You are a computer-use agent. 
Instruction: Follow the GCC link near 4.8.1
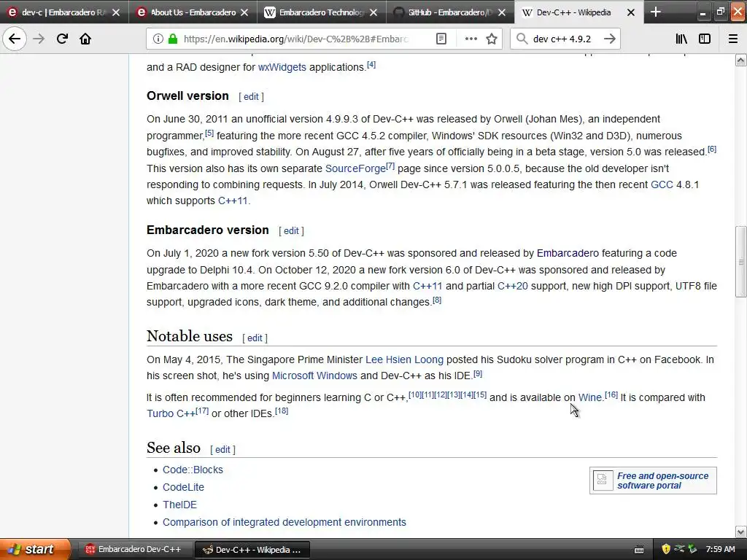tap(662, 184)
